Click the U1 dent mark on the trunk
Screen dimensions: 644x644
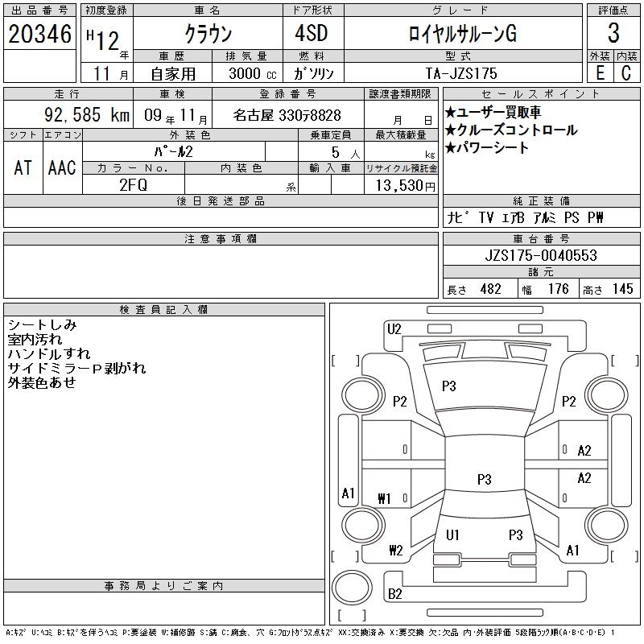click(452, 535)
